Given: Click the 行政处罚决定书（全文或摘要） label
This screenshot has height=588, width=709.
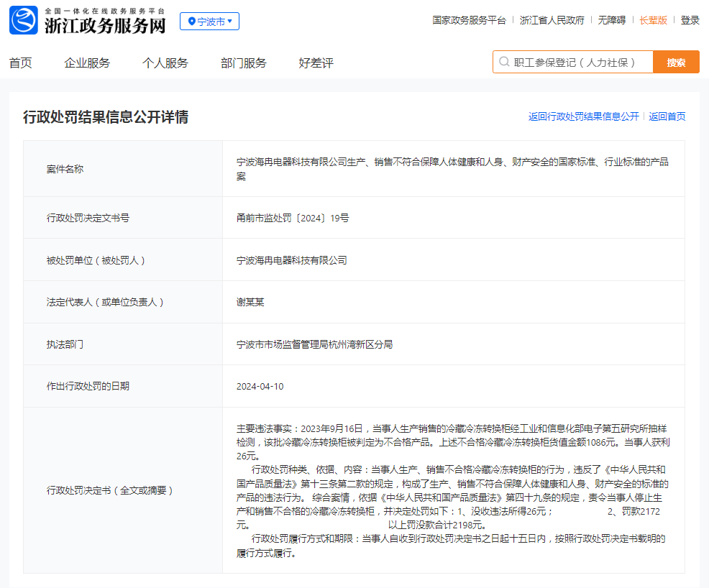Looking at the screenshot, I should click(x=109, y=490).
